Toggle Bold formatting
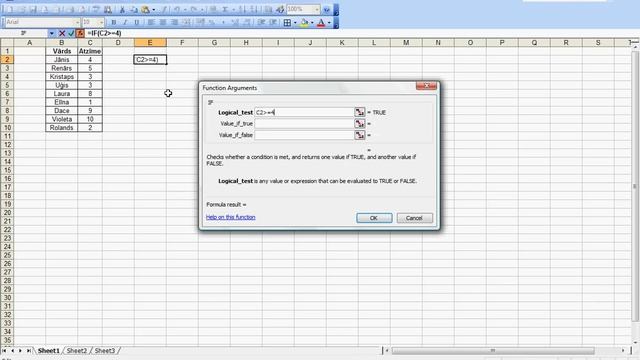The height and width of the screenshot is (360, 640). [113, 22]
